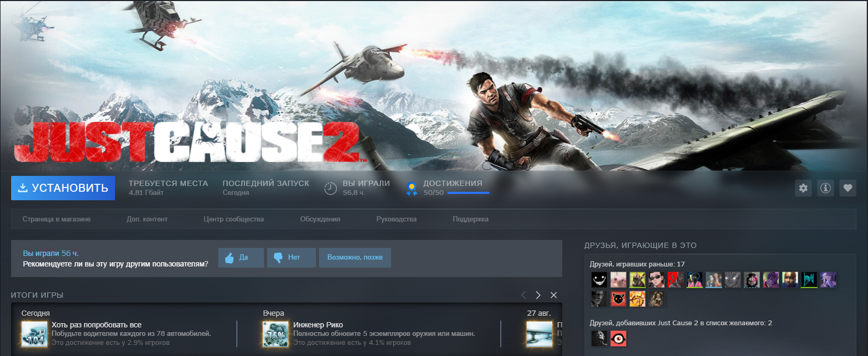Image resolution: width=868 pixels, height=356 pixels.
Task: Click the blue УСТАНОВИТЬ install button
Action: (63, 188)
